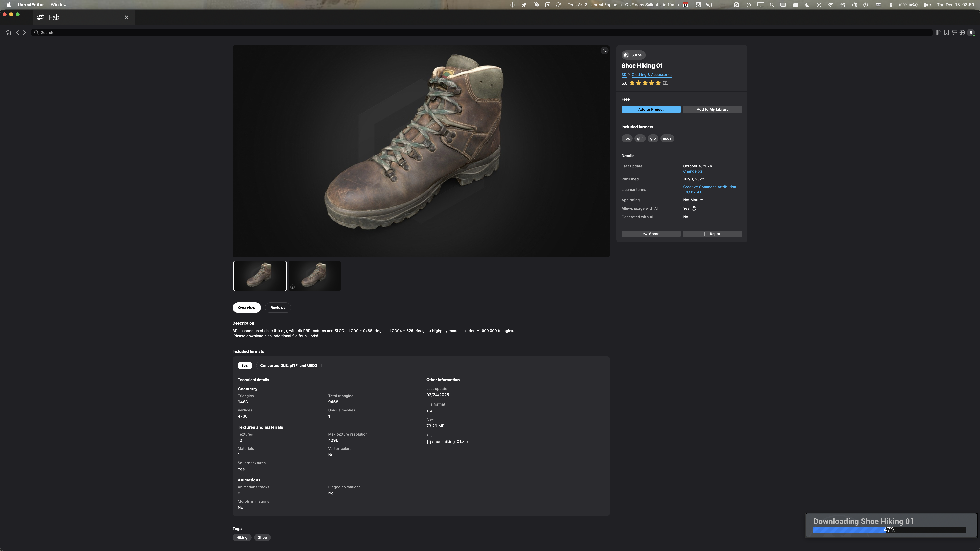Screen dimensions: 980x551
Task: Click the date and time clock
Action: tap(955, 5)
